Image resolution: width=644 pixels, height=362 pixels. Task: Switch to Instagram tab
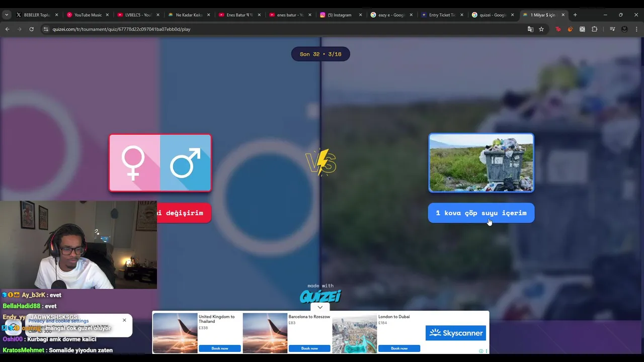(x=341, y=15)
